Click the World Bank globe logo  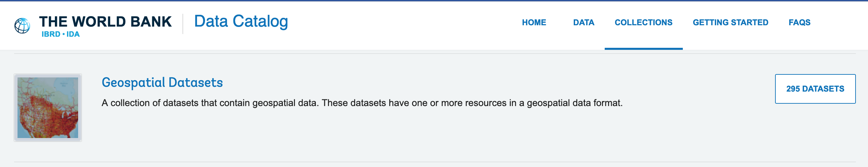click(22, 26)
